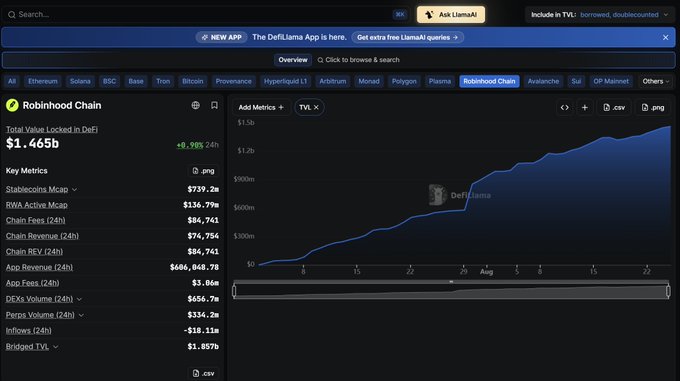
Task: Click Total Value Locked in DeFi
Action: pos(52,129)
